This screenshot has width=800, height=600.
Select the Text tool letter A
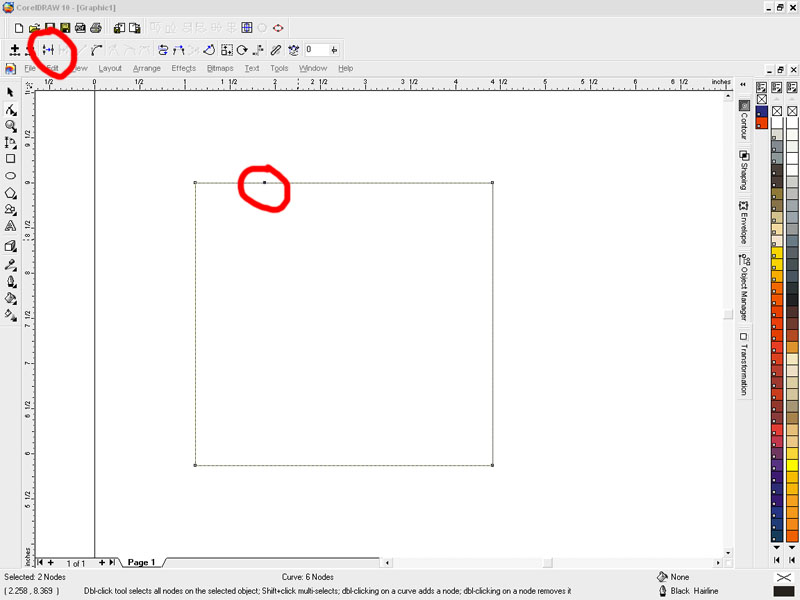[10, 226]
